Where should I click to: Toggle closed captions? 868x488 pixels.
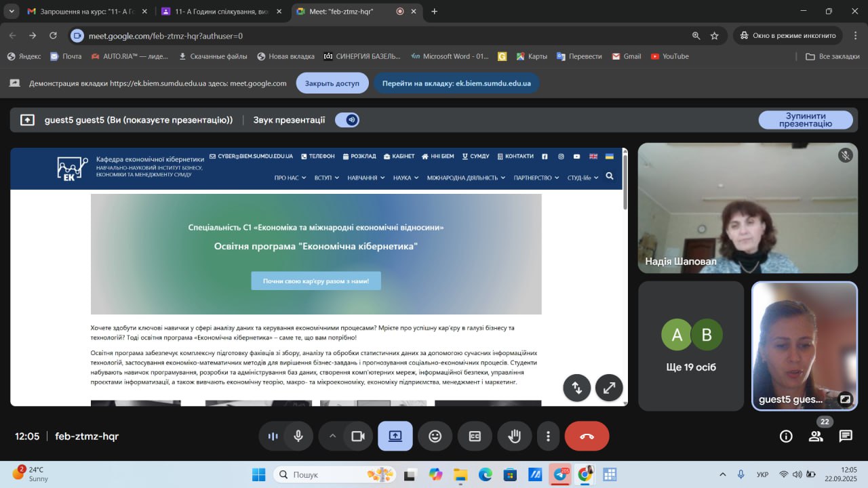(x=475, y=436)
